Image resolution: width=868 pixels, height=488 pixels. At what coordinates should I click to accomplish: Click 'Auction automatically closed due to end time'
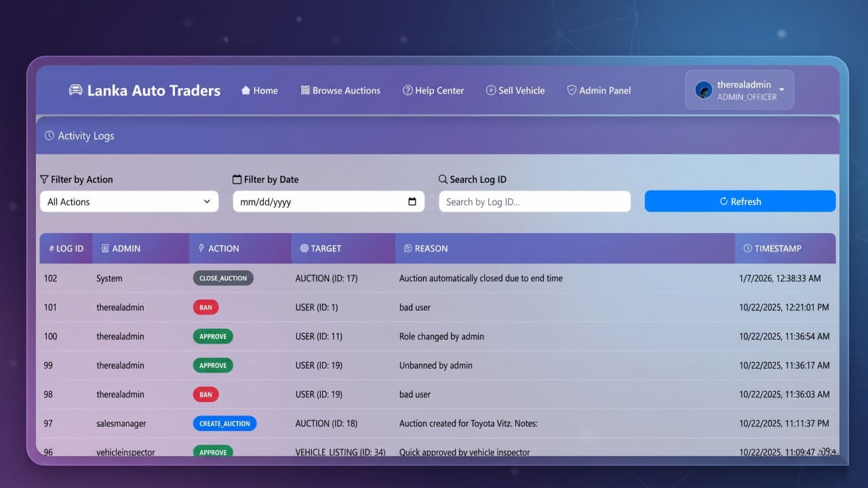(x=481, y=279)
